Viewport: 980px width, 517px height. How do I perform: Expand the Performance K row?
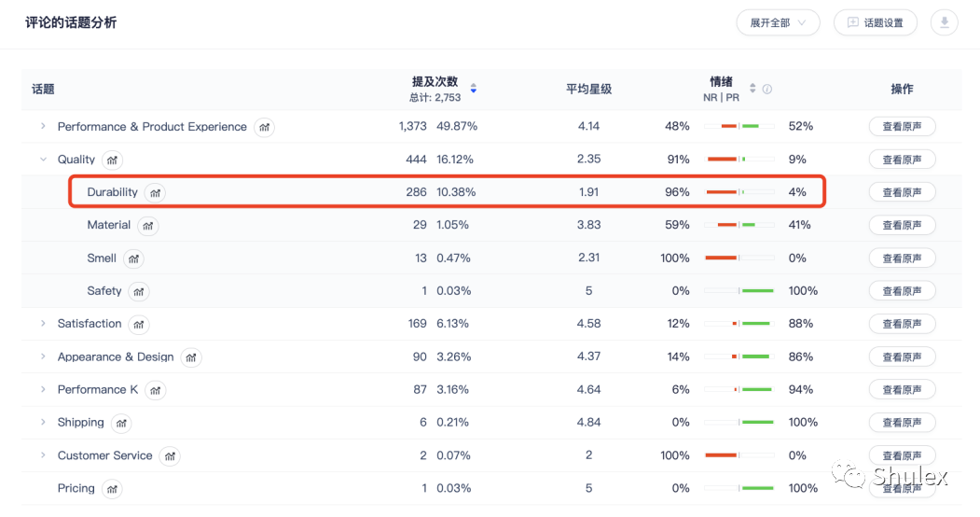click(x=43, y=389)
